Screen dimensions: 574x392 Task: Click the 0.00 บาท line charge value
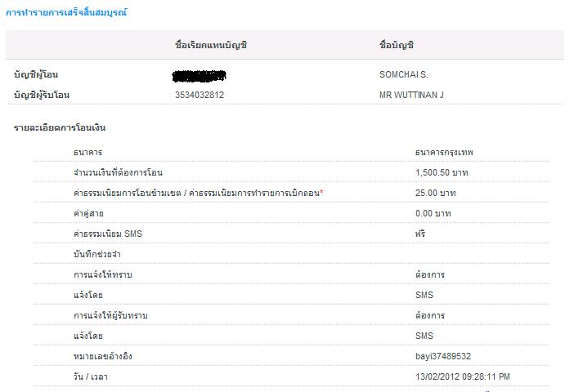(433, 213)
